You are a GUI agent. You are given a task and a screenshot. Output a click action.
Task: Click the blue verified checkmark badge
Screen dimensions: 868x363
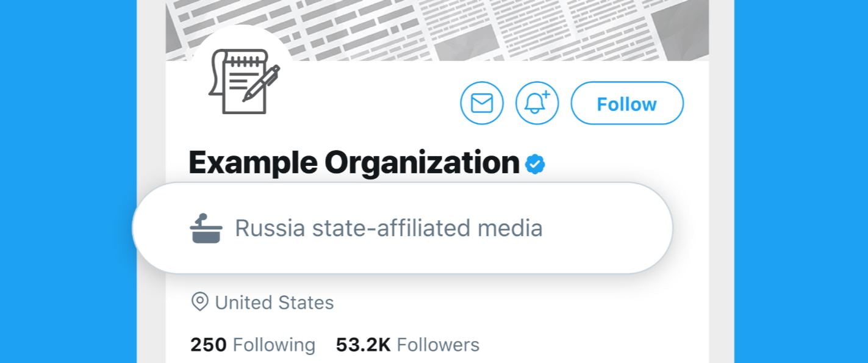click(x=535, y=164)
